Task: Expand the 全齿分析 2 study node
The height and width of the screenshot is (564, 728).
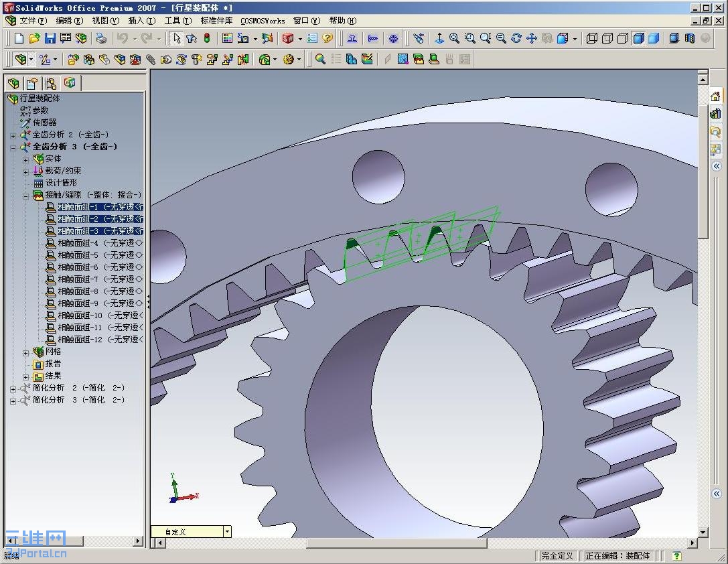Action: click(x=13, y=135)
